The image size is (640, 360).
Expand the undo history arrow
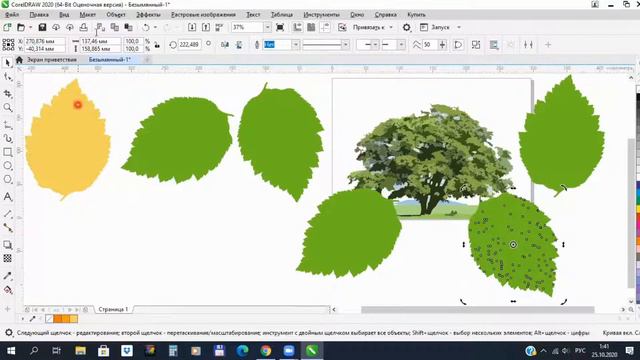point(156,27)
